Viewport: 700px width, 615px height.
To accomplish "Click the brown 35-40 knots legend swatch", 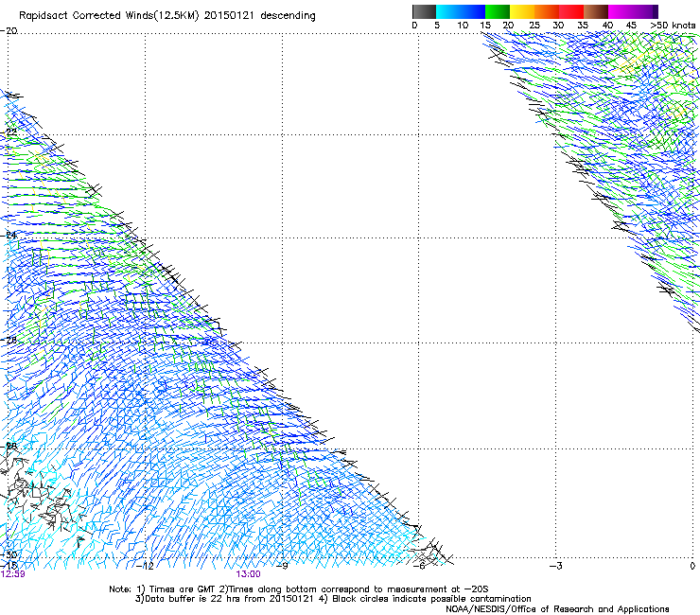I will pyautogui.click(x=596, y=11).
